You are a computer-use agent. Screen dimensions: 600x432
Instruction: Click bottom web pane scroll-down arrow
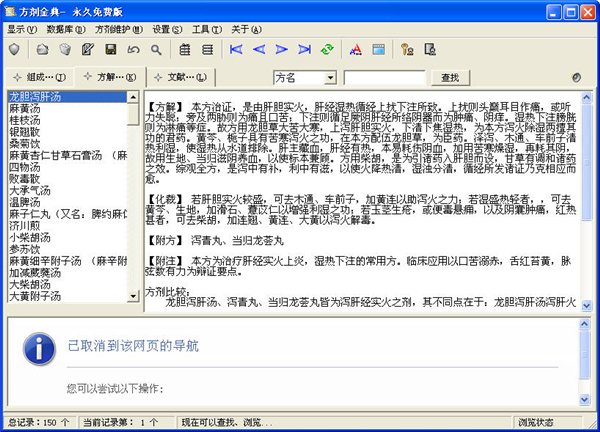click(x=584, y=399)
